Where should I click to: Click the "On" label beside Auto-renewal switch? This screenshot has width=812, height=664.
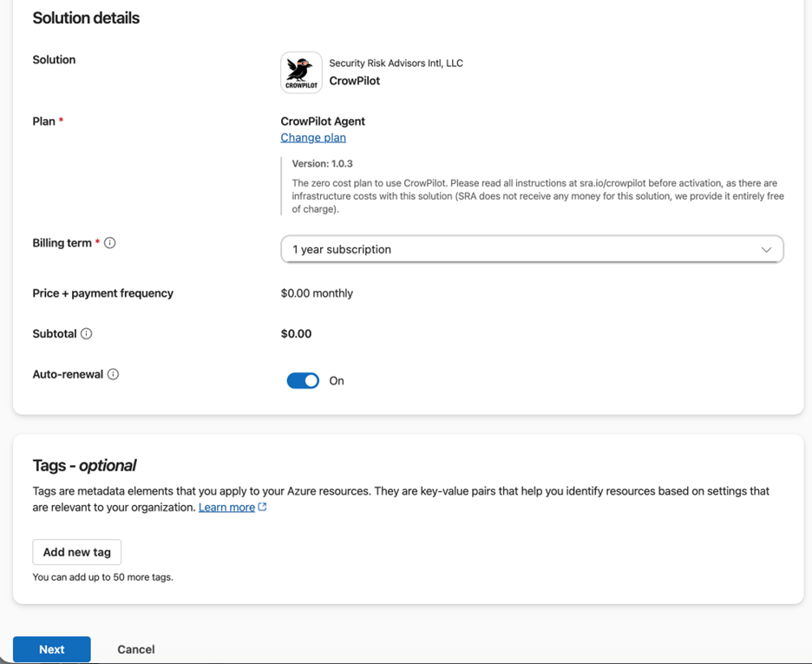pos(337,381)
